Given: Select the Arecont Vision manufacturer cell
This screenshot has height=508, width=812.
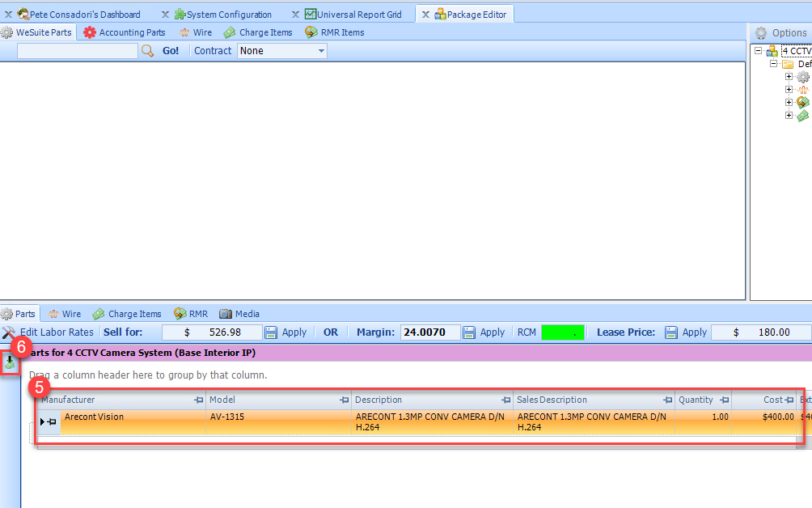Looking at the screenshot, I should [x=133, y=422].
